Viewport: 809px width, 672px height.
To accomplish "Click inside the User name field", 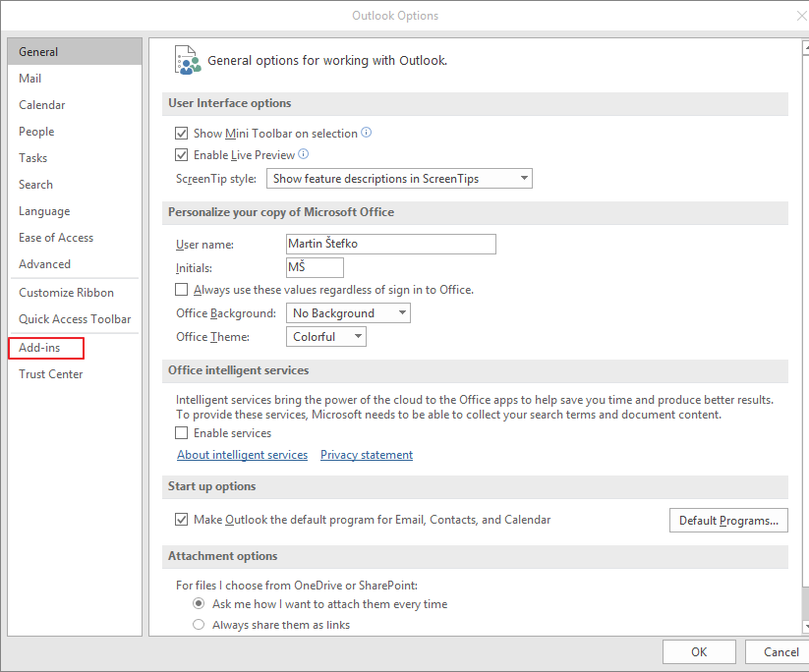I will click(x=391, y=244).
